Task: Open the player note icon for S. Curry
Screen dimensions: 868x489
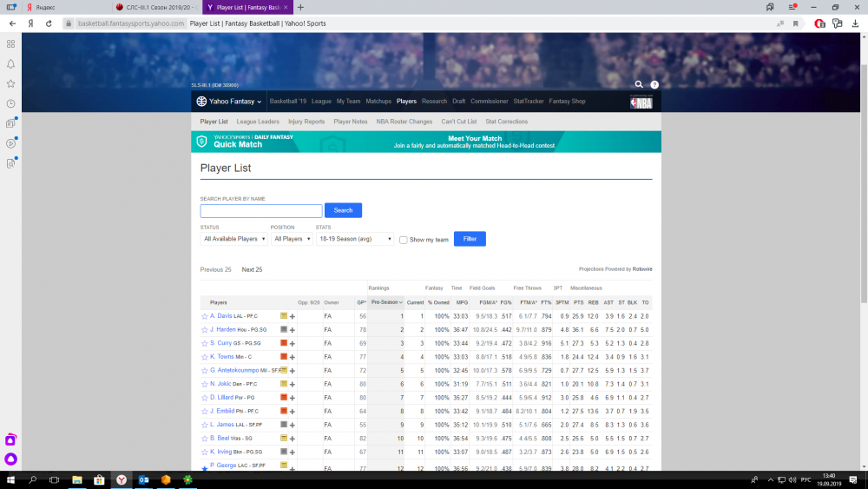Action: 284,343
